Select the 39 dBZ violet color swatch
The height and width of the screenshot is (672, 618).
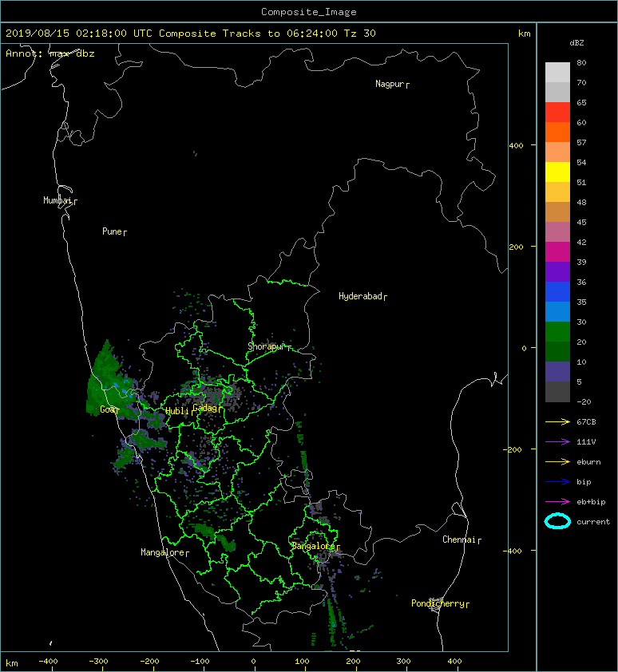coord(557,272)
